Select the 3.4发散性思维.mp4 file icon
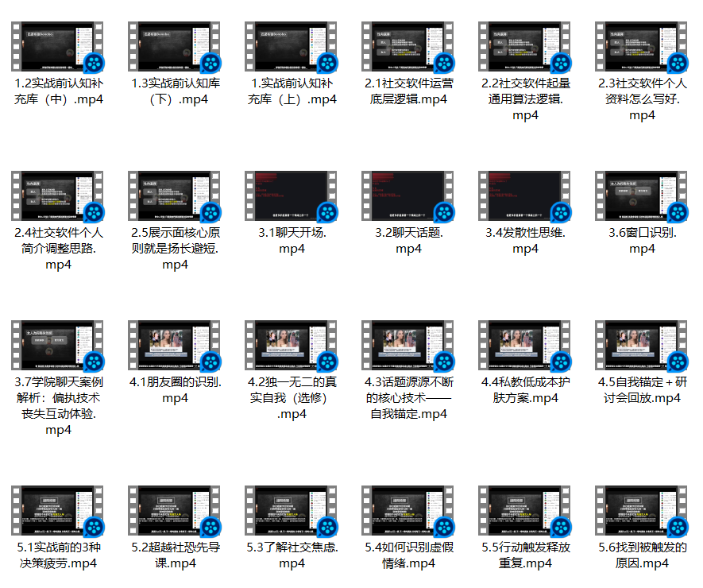This screenshot has height=588, width=703. click(525, 196)
